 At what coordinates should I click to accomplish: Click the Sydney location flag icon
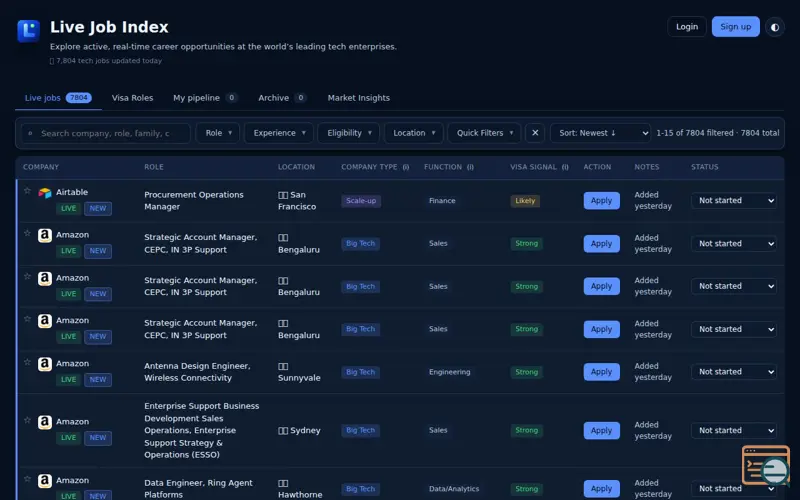[x=283, y=431]
